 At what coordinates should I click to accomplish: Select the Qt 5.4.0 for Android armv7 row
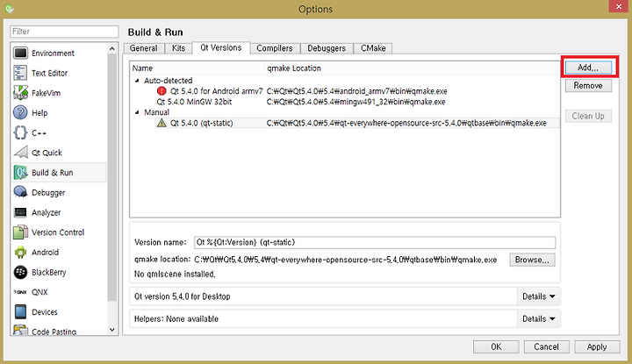pos(345,91)
